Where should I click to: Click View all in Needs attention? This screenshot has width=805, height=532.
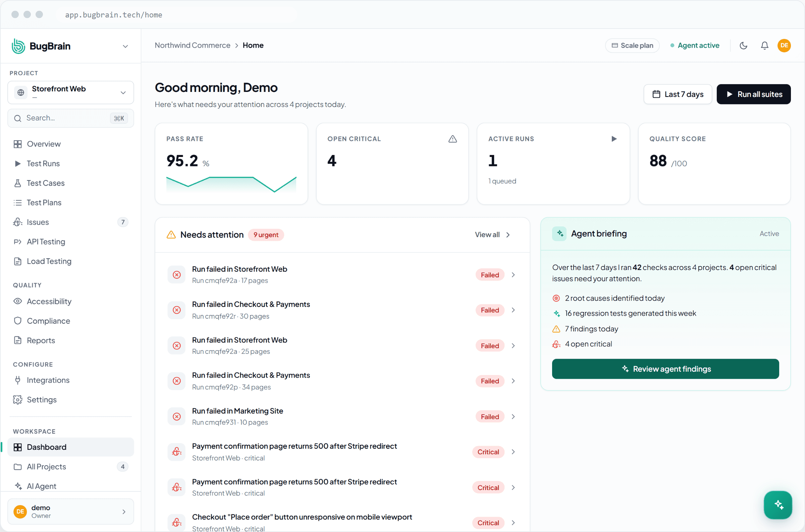point(492,235)
